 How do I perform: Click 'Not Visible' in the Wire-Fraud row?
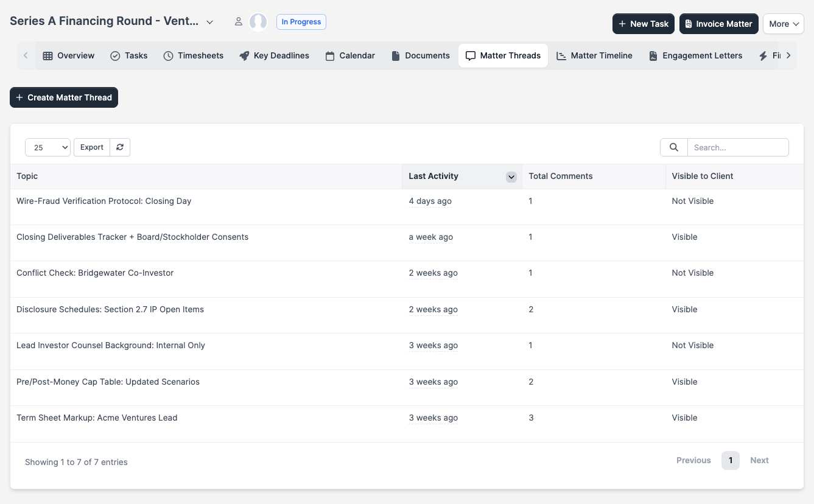click(x=693, y=201)
